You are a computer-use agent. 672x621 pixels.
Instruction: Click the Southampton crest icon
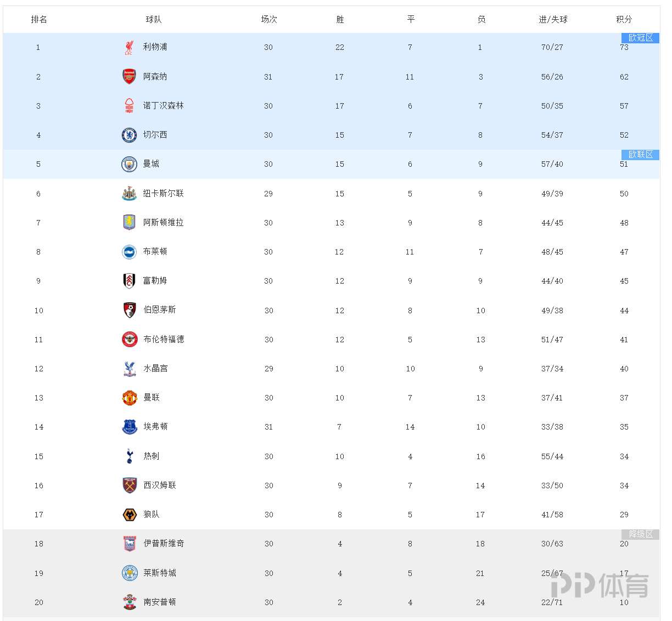130,602
